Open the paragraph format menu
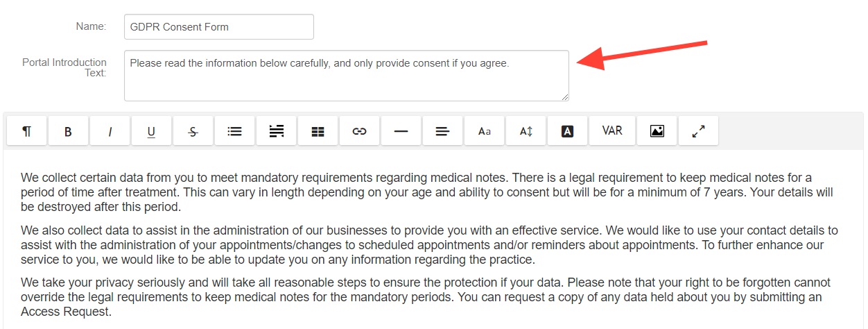Screen dimensions: 868x329 (x=26, y=131)
